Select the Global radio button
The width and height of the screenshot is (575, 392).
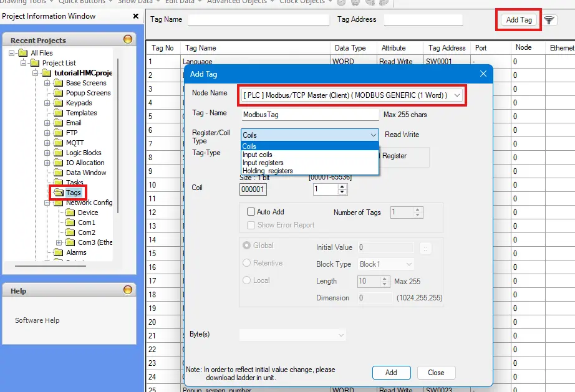point(246,246)
